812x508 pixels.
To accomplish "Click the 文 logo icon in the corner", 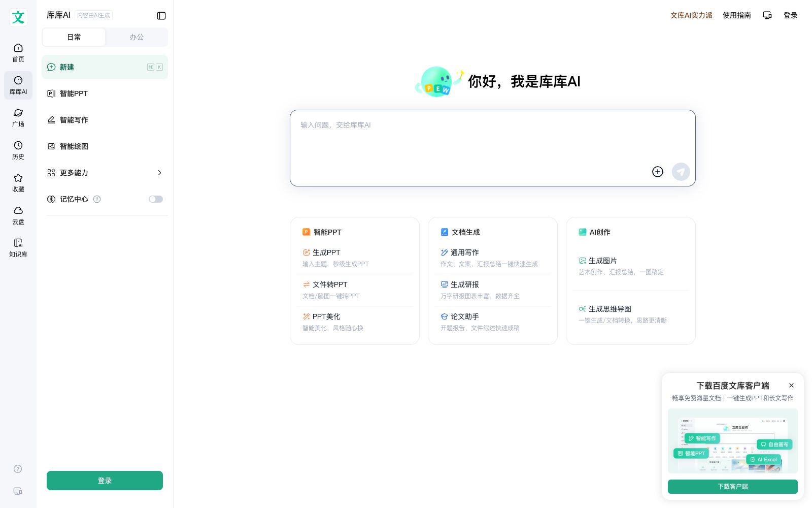I will (x=18, y=18).
